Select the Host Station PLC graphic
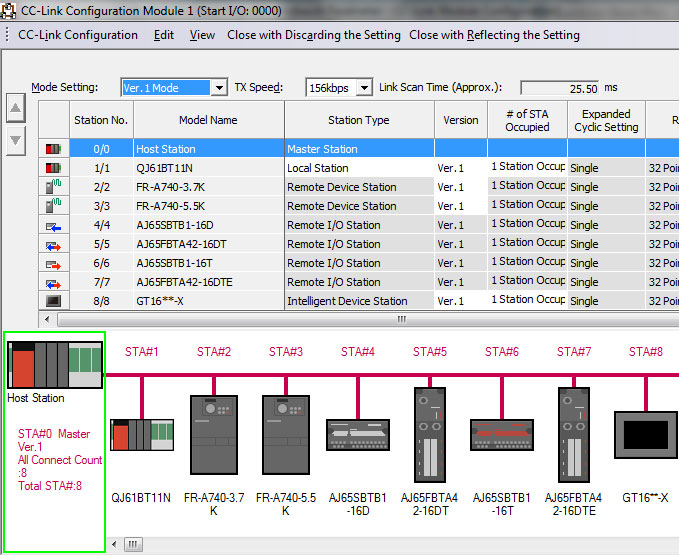679x556 pixels. [55, 365]
